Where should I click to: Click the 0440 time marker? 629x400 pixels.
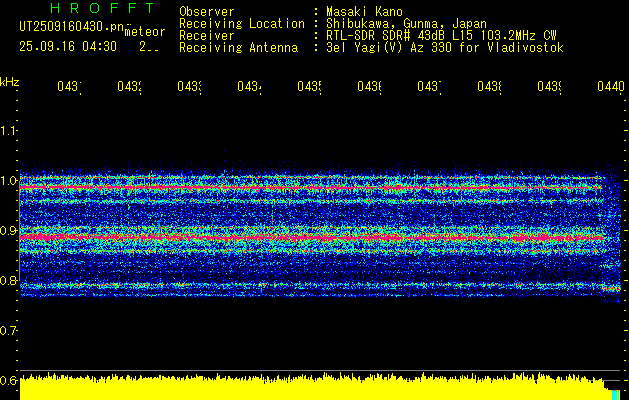coord(607,88)
